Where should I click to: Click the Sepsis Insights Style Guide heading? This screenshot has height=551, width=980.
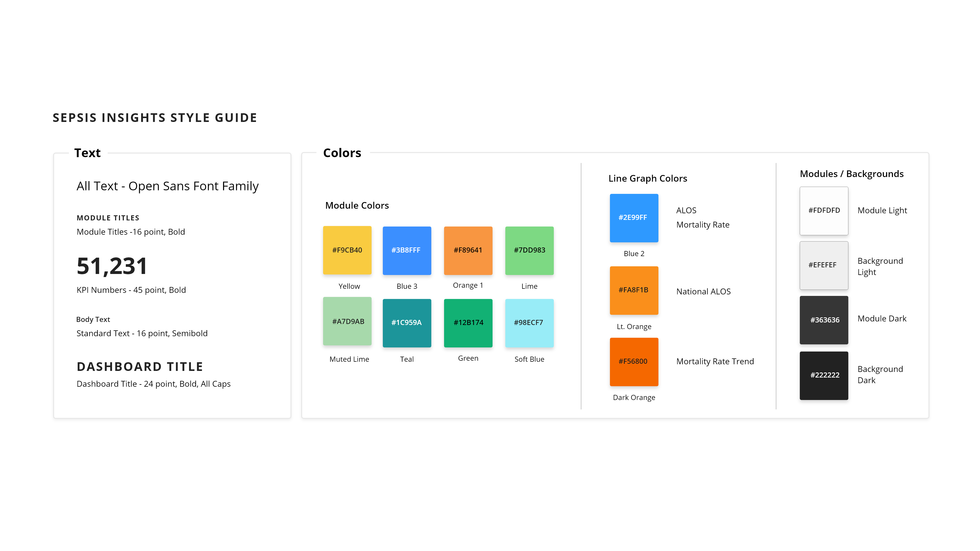(155, 118)
